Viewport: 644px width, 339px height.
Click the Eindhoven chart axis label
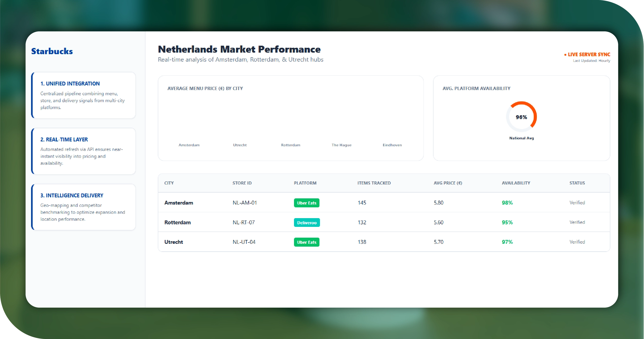click(x=392, y=145)
